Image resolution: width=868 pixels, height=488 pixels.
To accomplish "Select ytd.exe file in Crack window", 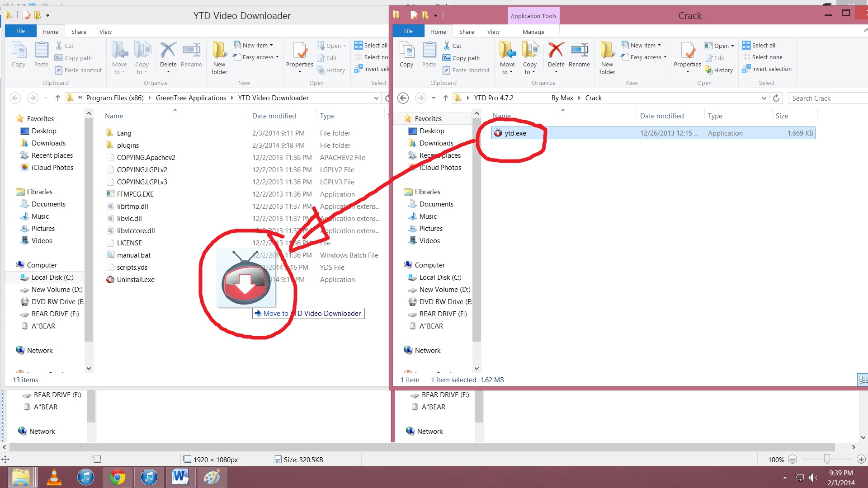I will point(653,133).
